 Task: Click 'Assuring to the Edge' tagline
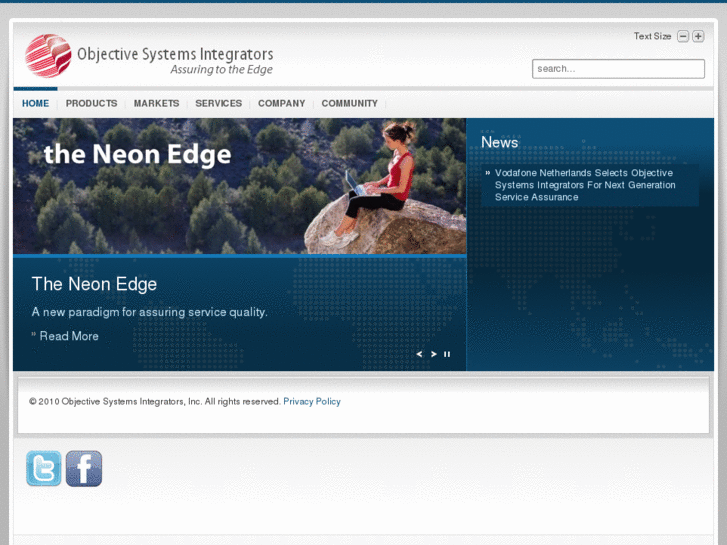point(221,70)
